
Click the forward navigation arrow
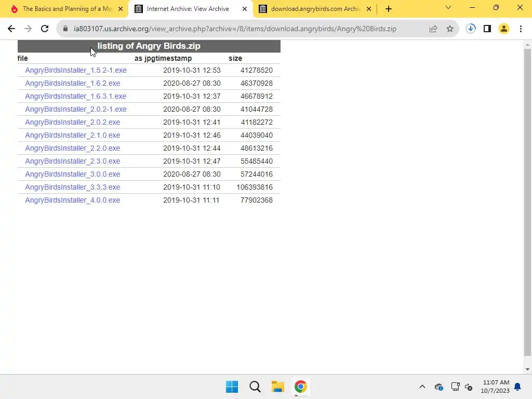(x=28, y=29)
